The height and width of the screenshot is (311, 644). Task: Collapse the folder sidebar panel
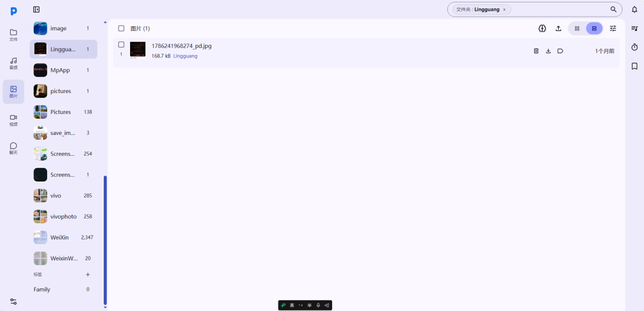36,10
